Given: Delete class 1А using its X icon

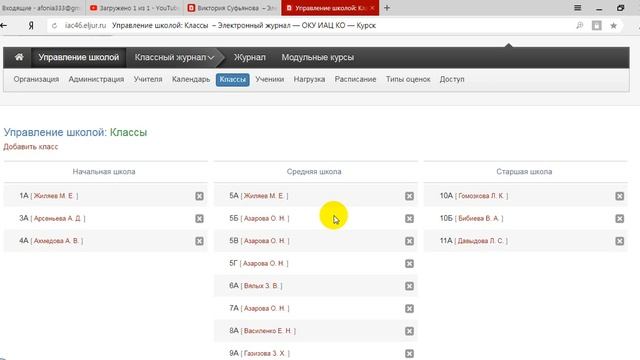Looking at the screenshot, I should pos(199,196).
